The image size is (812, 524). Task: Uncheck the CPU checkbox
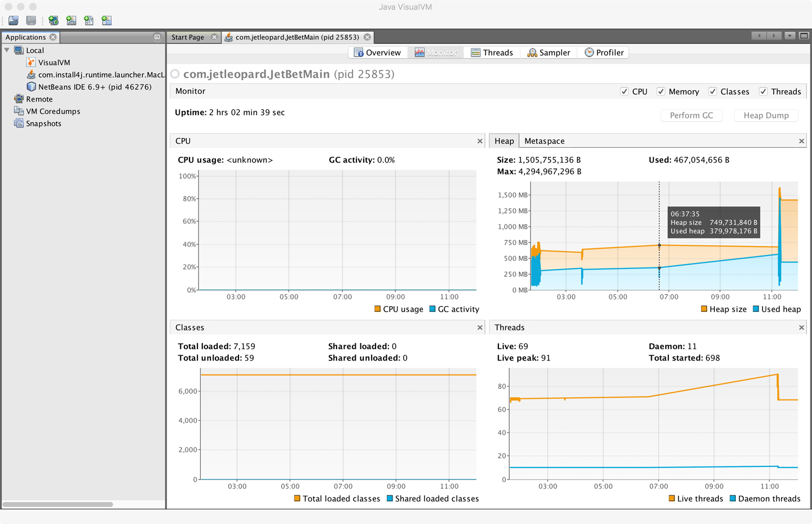click(624, 91)
